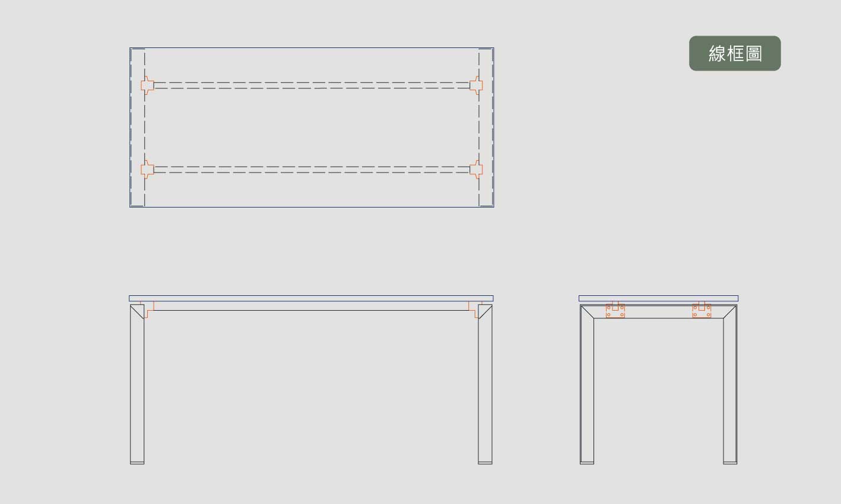Select left orange bracket in front elevation
This screenshot has width=841, height=504.
tap(147, 310)
